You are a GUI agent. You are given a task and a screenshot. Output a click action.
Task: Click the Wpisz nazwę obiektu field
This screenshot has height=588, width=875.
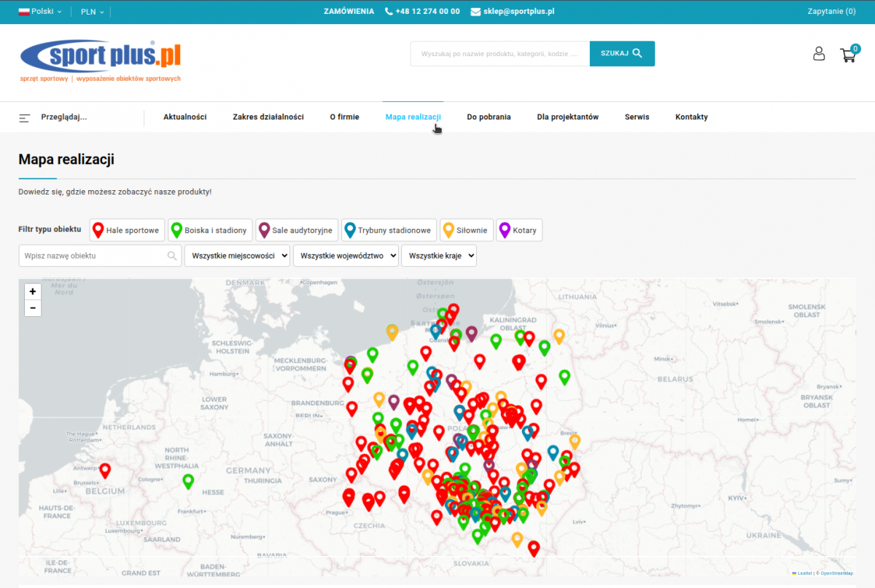(x=93, y=256)
